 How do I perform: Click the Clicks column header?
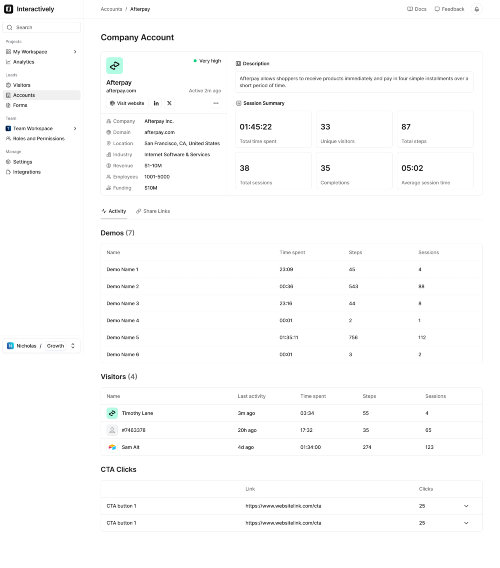(x=426, y=489)
